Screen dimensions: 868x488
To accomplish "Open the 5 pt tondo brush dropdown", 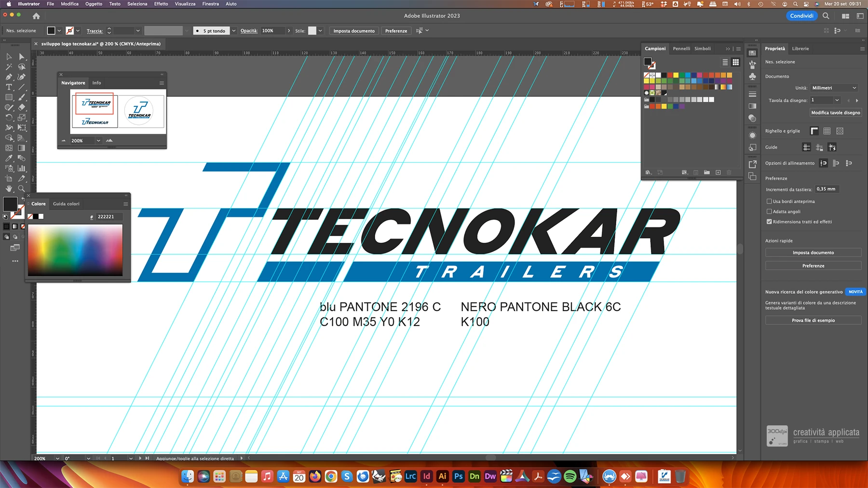I will click(234, 31).
